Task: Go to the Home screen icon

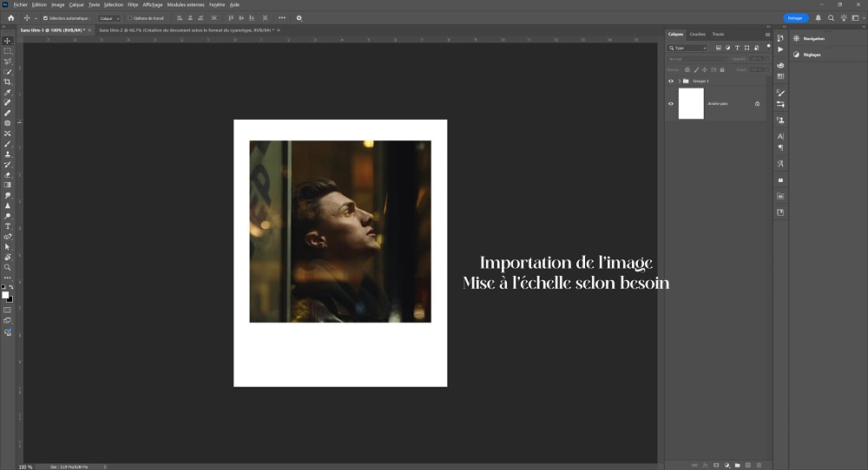Action: [x=10, y=18]
